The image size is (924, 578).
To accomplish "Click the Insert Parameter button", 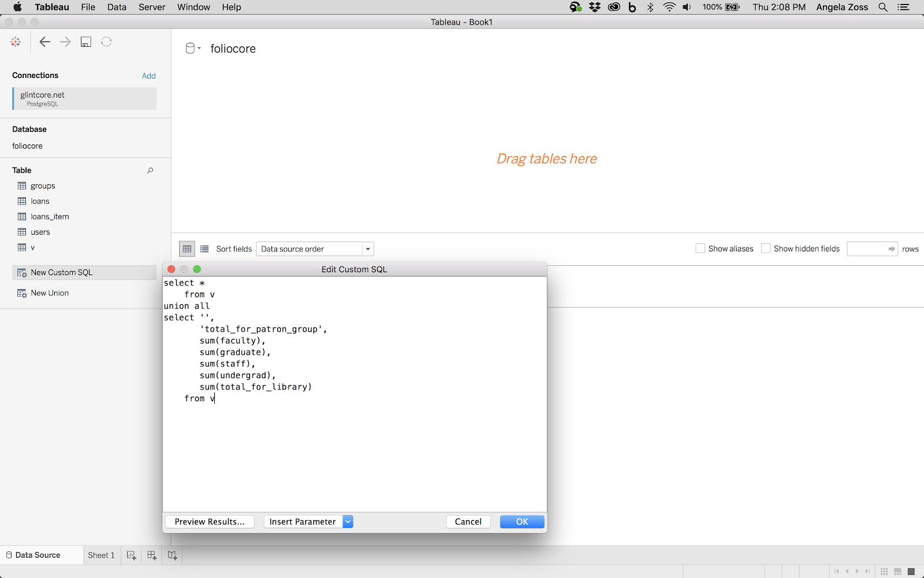I will click(x=303, y=522).
